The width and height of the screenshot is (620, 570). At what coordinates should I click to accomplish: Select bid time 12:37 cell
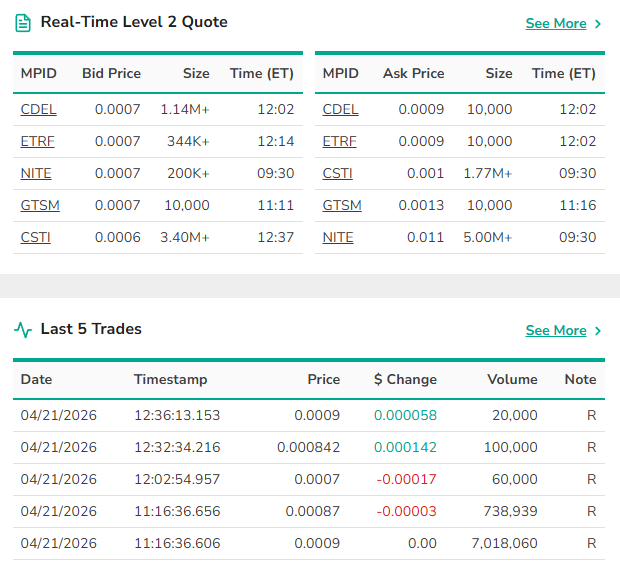tap(276, 237)
